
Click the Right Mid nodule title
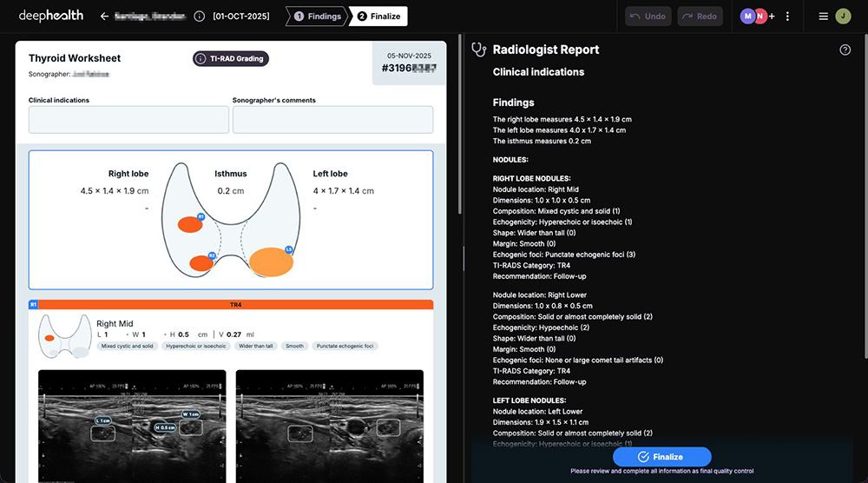(x=115, y=323)
